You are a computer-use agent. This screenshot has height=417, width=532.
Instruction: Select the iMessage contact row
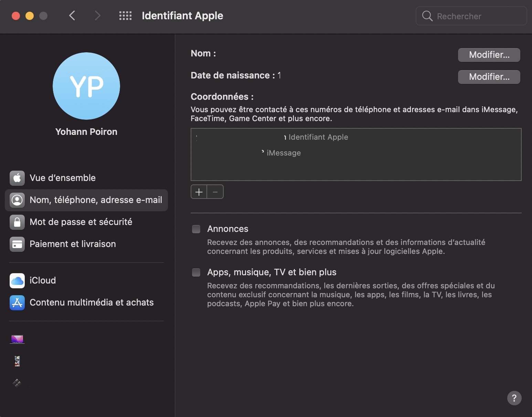[x=282, y=153]
